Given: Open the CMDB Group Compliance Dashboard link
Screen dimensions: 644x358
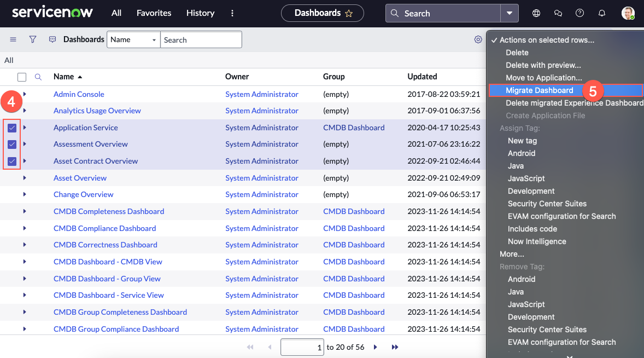Looking at the screenshot, I should 116,329.
